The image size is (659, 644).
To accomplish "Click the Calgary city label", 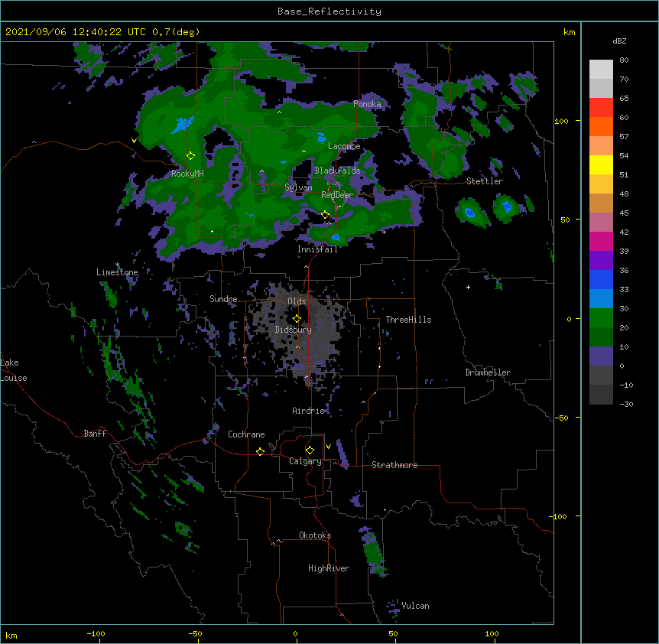I will pos(305,461).
